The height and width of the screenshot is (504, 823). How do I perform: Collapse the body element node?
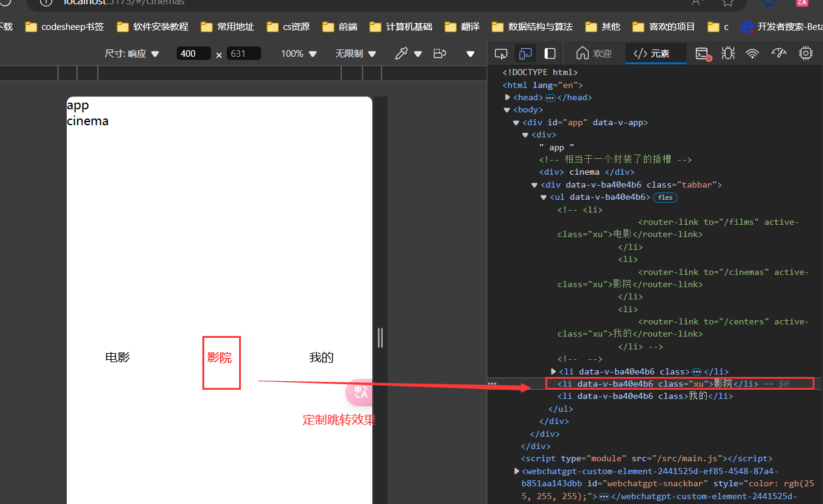click(x=507, y=110)
